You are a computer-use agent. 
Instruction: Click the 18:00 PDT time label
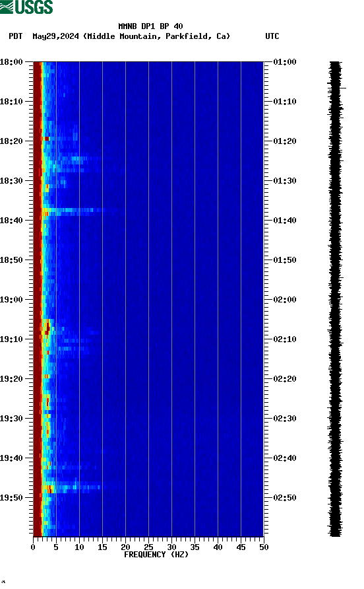tap(11, 61)
